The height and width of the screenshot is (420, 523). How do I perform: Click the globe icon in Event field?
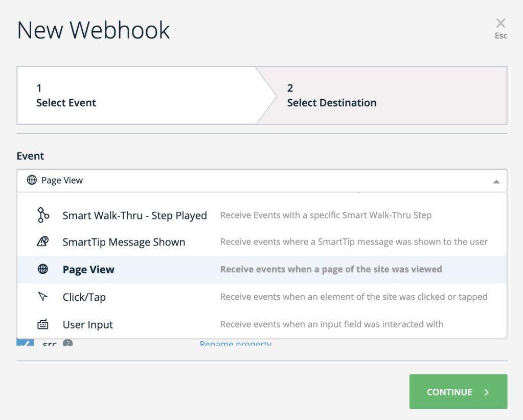[x=32, y=181]
